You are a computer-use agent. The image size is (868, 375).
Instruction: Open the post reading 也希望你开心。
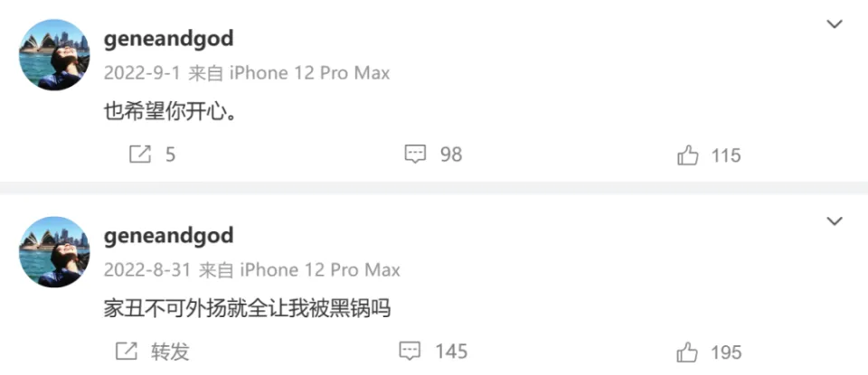[x=171, y=112]
